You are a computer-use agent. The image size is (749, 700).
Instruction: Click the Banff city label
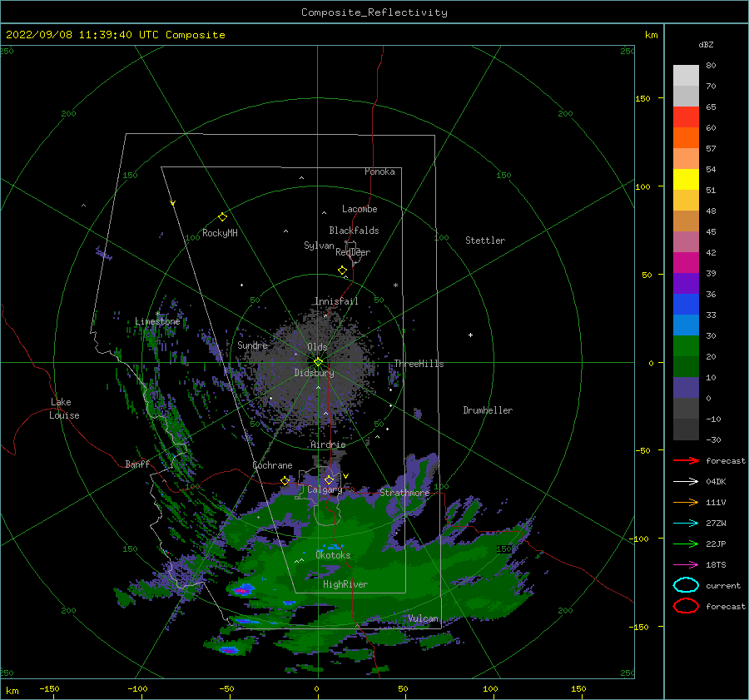(137, 464)
